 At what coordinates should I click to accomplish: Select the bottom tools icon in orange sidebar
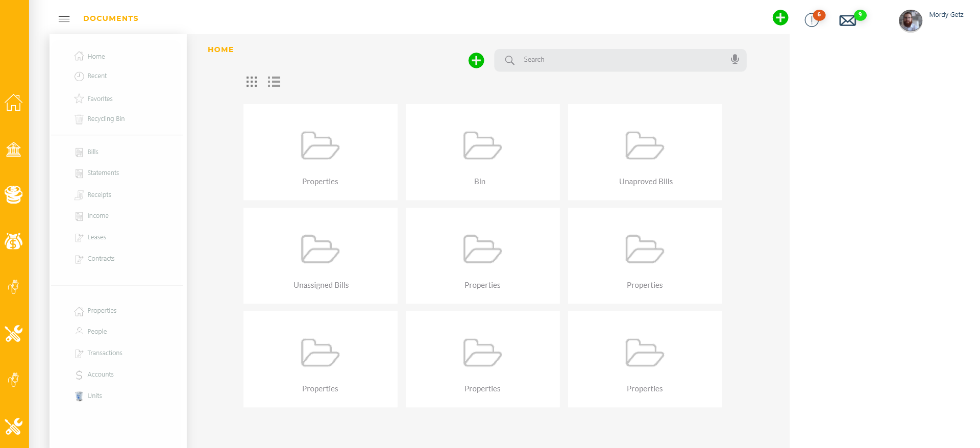(x=14, y=427)
